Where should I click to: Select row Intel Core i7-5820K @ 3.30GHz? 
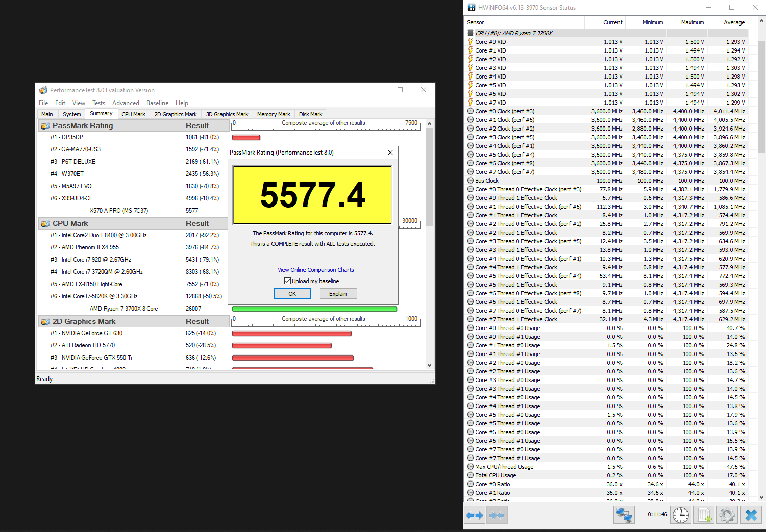click(x=133, y=296)
